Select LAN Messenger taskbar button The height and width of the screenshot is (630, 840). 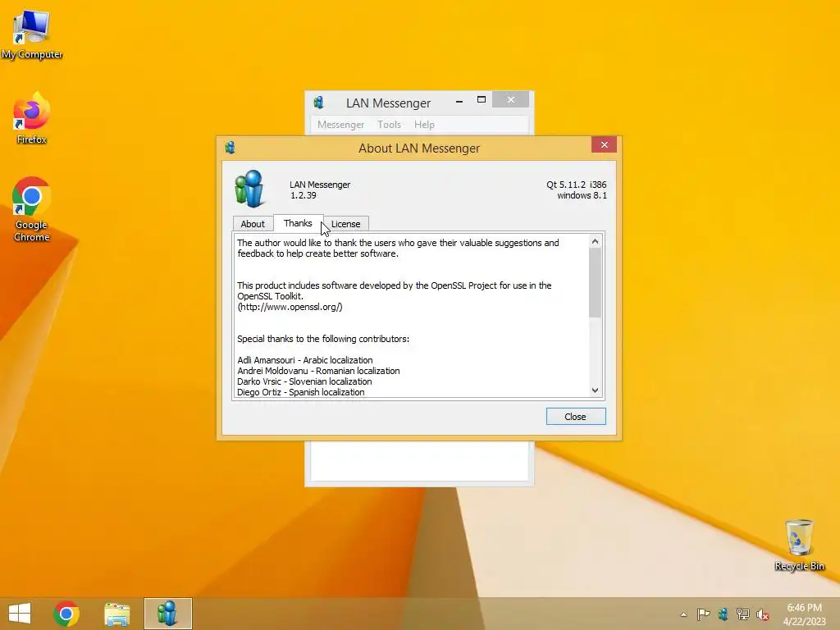tap(167, 614)
